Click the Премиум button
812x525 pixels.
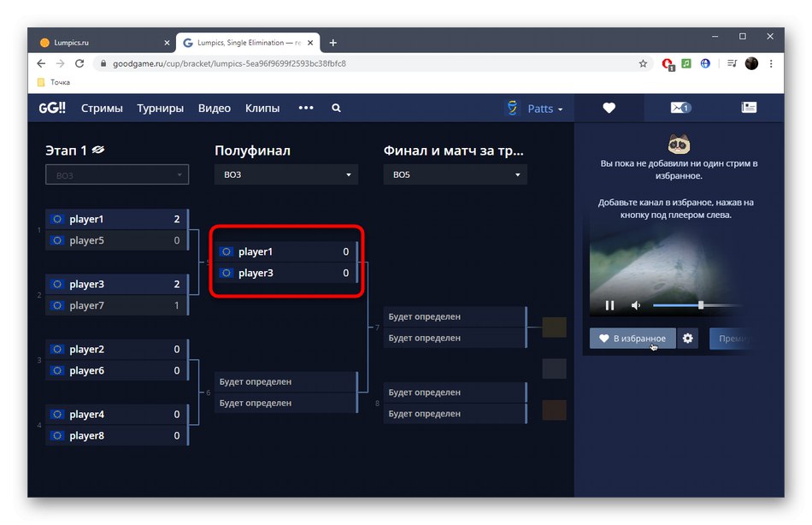pos(733,339)
